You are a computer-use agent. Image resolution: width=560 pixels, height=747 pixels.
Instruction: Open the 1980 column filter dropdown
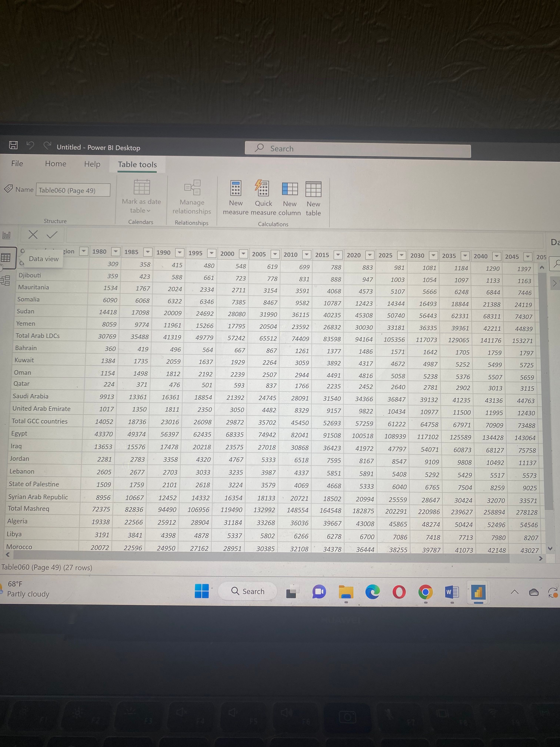[116, 252]
